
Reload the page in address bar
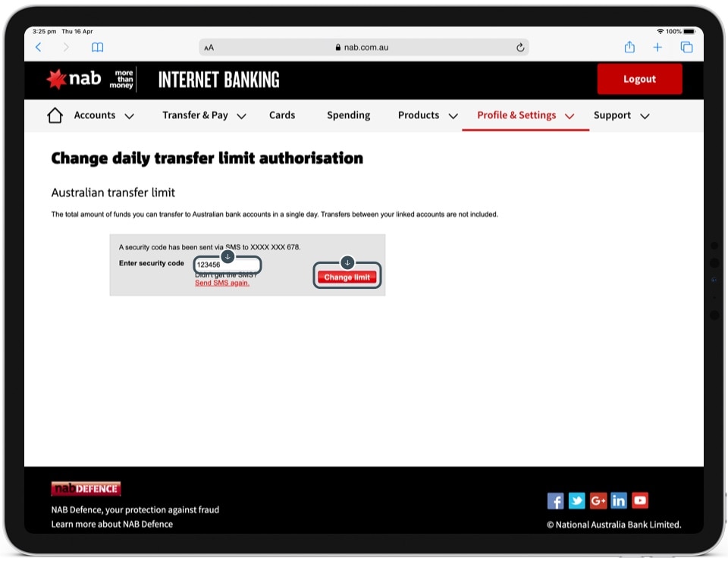pos(520,47)
